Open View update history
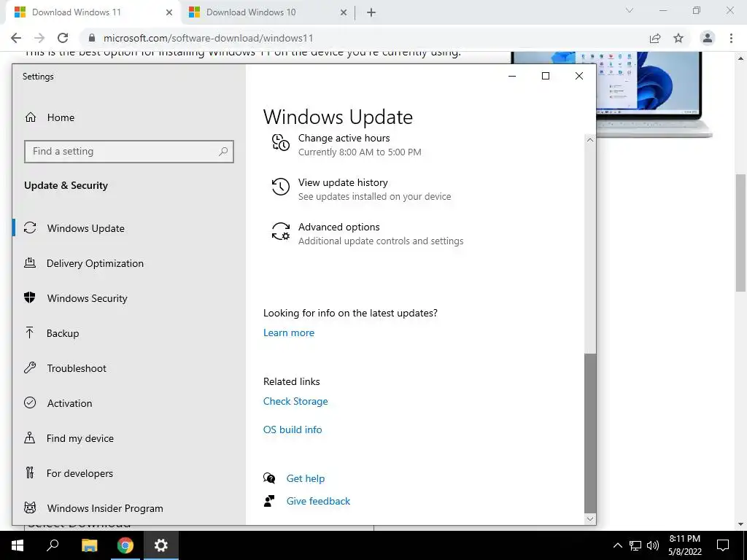Viewport: 747px width, 560px height. [374, 189]
